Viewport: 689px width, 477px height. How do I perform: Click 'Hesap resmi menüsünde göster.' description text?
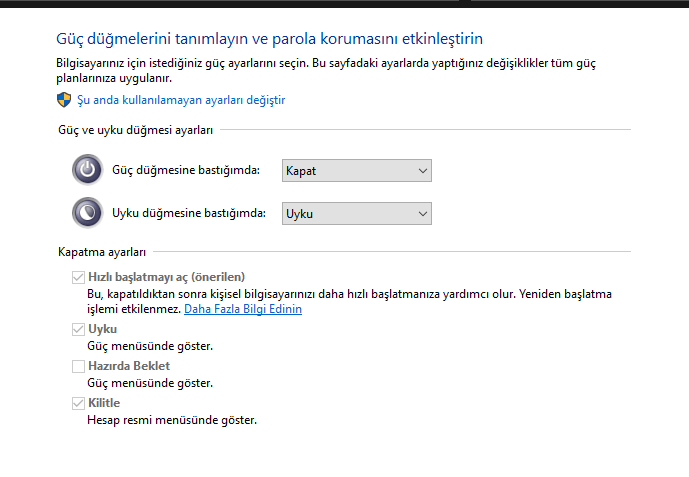pyautogui.click(x=172, y=420)
